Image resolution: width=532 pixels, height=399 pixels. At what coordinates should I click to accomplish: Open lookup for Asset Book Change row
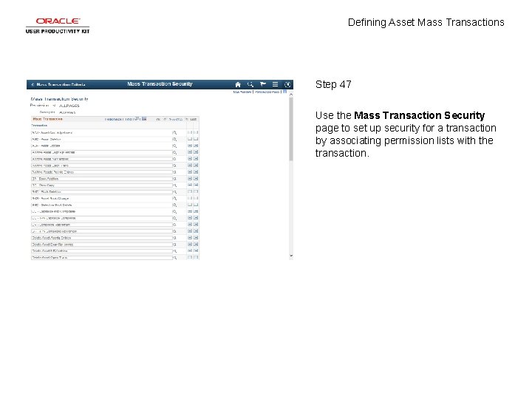click(174, 199)
